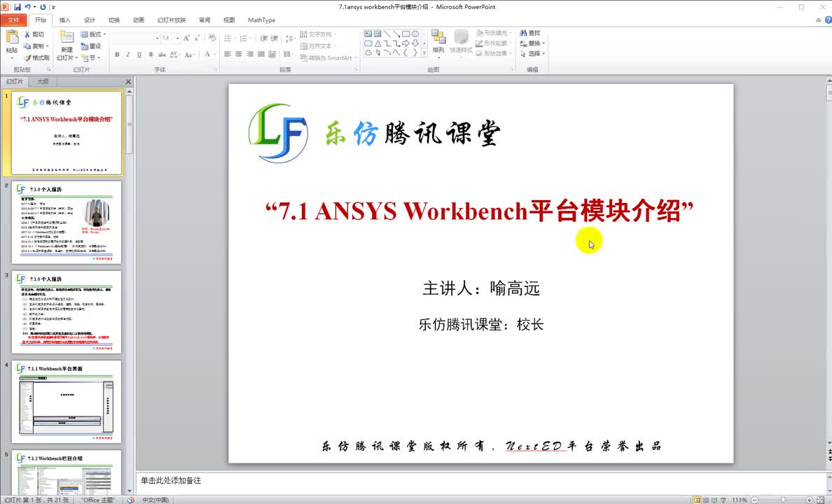Click the decrease font size icon

tap(197, 38)
